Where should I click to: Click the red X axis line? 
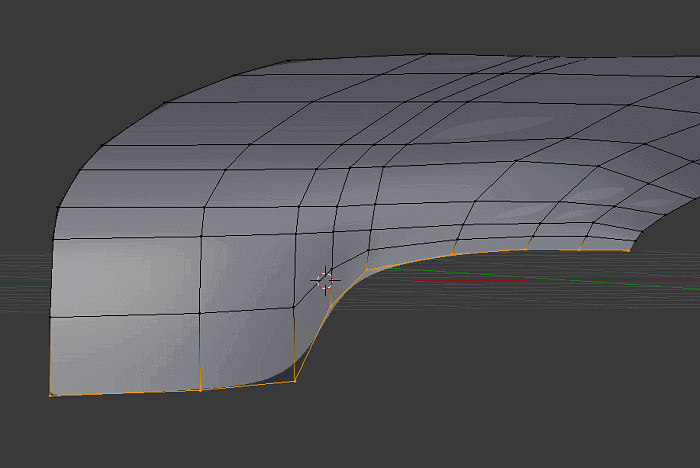click(x=470, y=280)
